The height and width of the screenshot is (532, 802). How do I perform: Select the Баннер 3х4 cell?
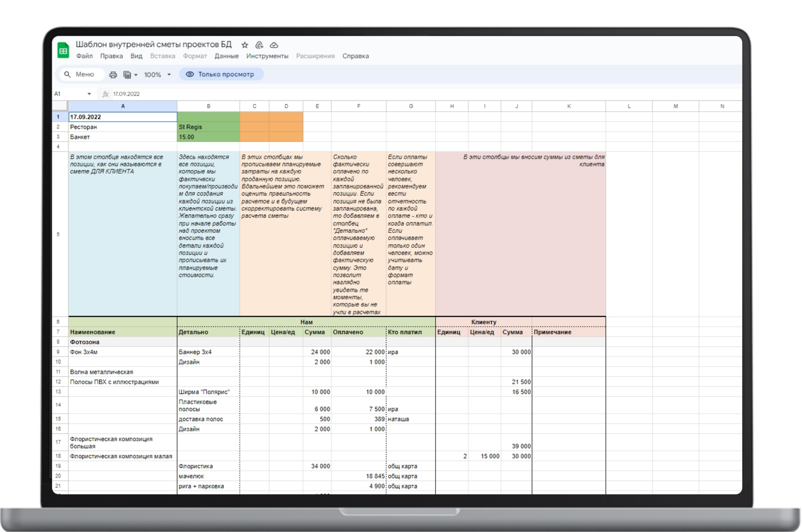[x=209, y=352]
